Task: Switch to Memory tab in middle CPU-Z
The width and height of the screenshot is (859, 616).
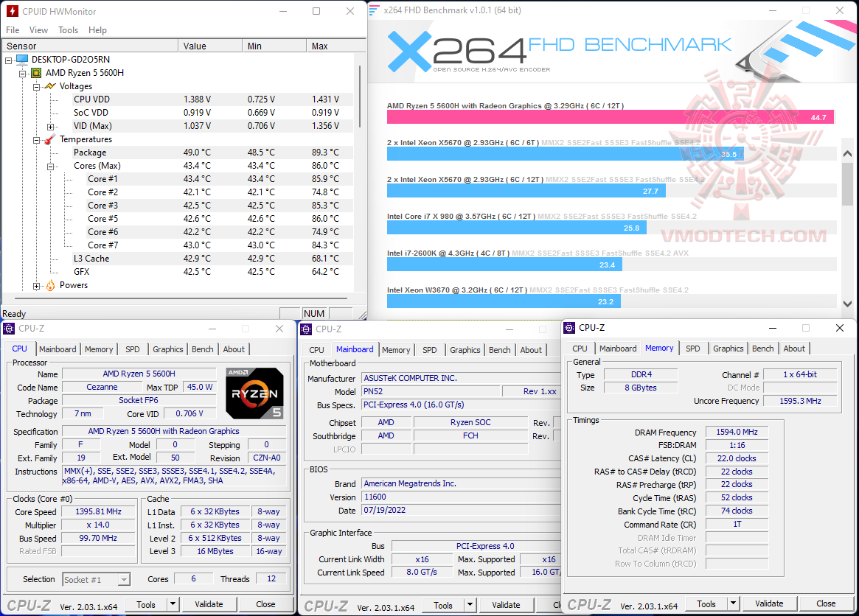Action: 396,350
